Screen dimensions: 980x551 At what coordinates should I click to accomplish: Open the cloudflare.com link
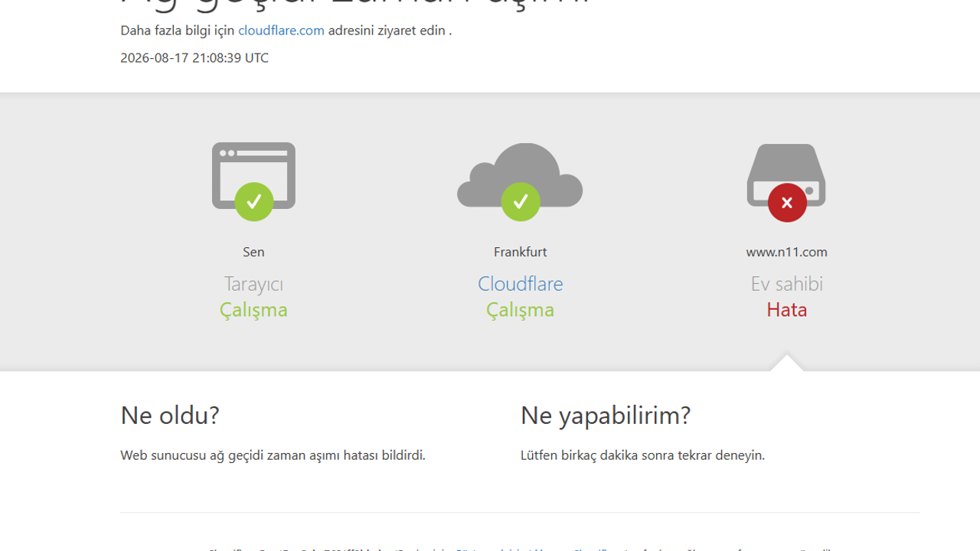pyautogui.click(x=281, y=31)
